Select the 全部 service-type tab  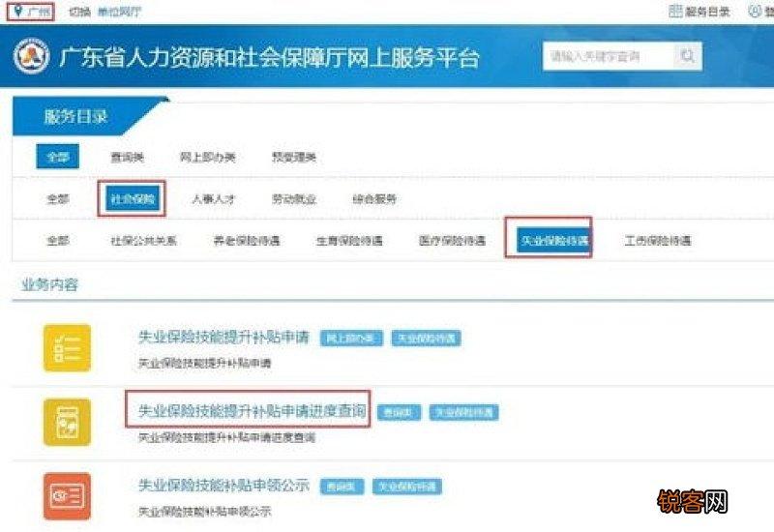58,157
